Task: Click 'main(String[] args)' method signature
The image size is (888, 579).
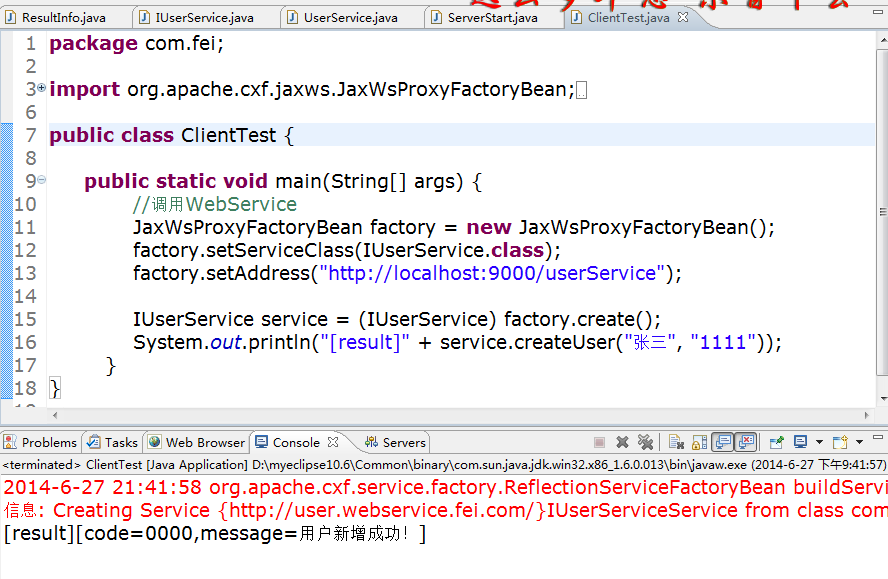Action: click(x=369, y=182)
